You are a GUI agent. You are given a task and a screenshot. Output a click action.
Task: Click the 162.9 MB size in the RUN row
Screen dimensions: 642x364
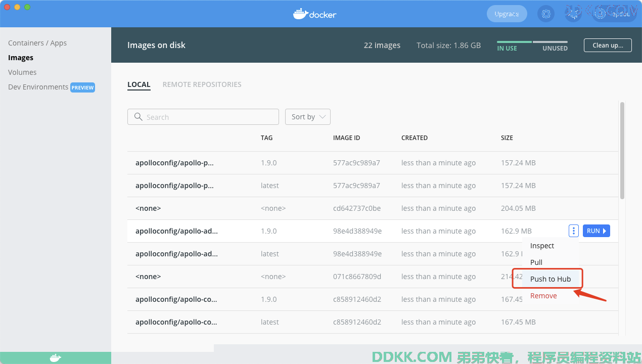point(516,231)
